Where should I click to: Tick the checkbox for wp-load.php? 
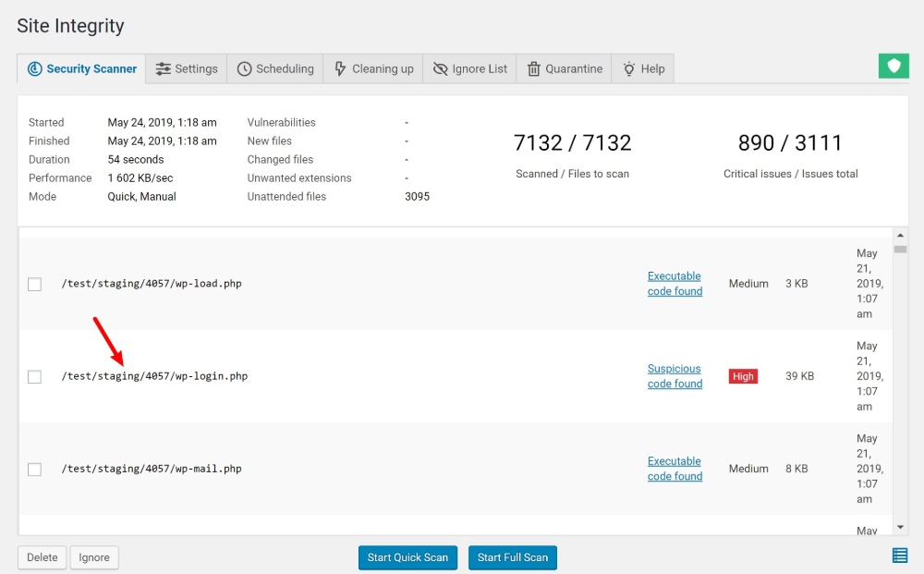pos(35,284)
